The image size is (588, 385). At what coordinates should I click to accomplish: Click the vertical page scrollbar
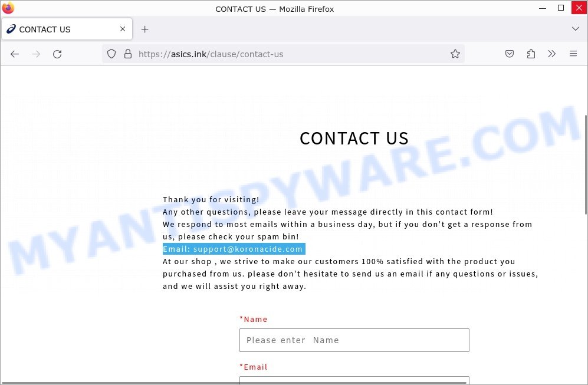pos(586,165)
